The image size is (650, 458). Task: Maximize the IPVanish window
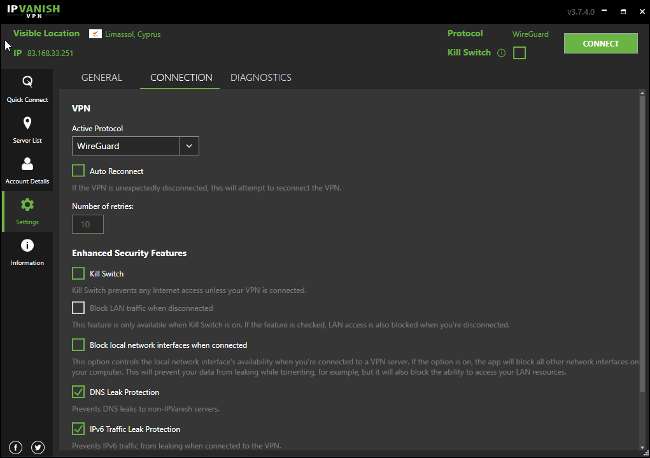pos(623,12)
